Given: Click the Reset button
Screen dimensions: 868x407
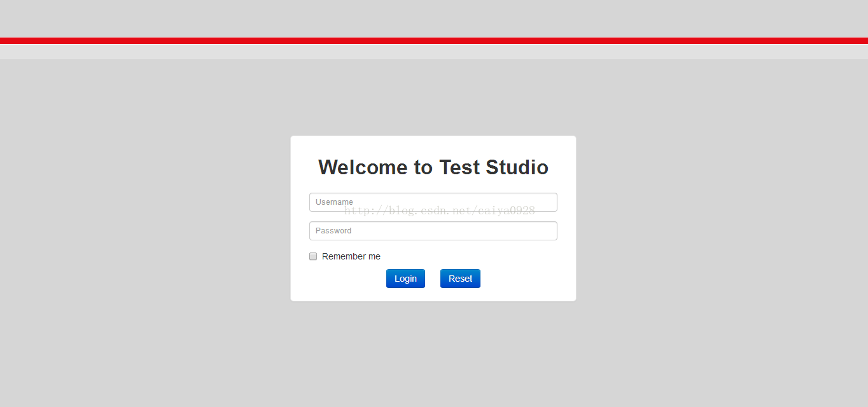Looking at the screenshot, I should [x=460, y=279].
